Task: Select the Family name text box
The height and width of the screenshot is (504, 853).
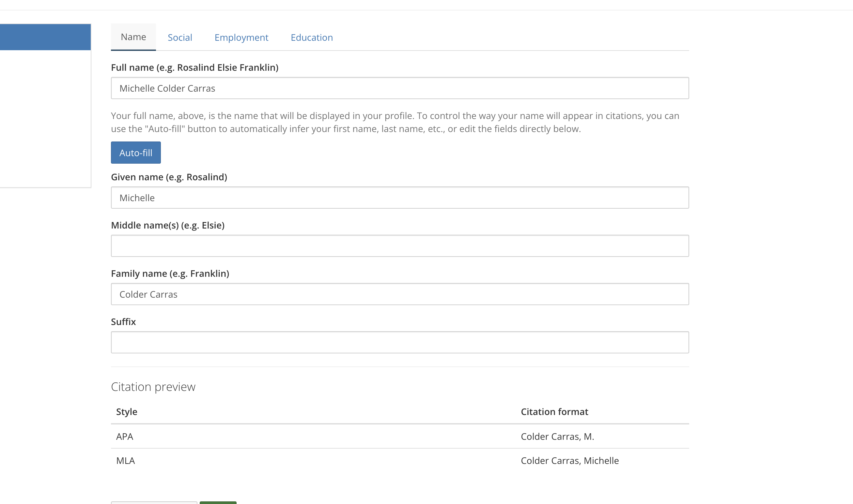Action: pyautogui.click(x=400, y=294)
